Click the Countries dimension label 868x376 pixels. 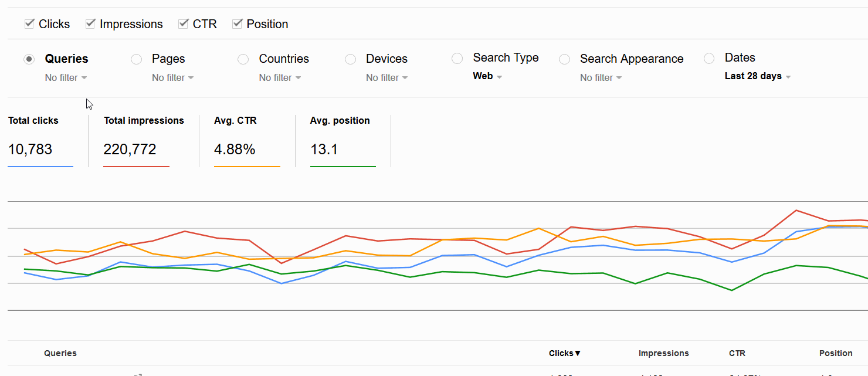[x=284, y=59]
